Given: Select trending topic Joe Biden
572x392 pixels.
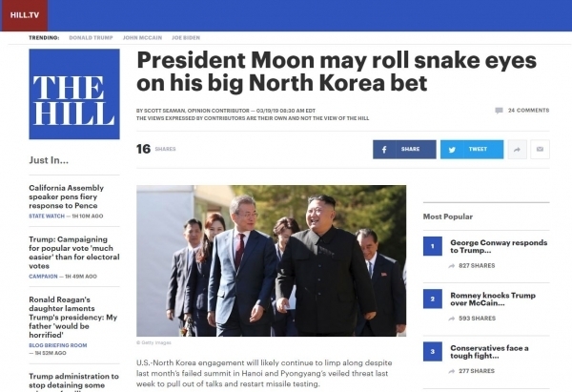Looking at the screenshot, I should coord(186,37).
